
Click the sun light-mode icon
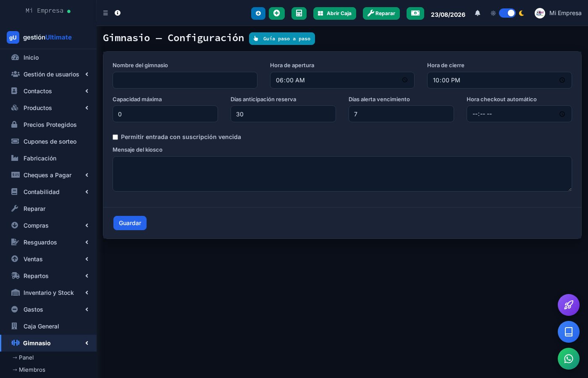click(x=493, y=13)
